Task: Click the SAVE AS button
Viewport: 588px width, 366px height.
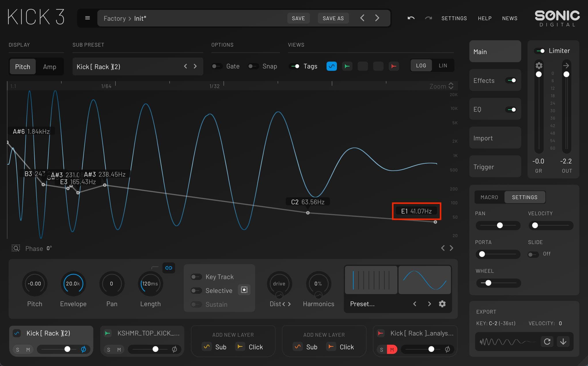Action: pyautogui.click(x=333, y=18)
